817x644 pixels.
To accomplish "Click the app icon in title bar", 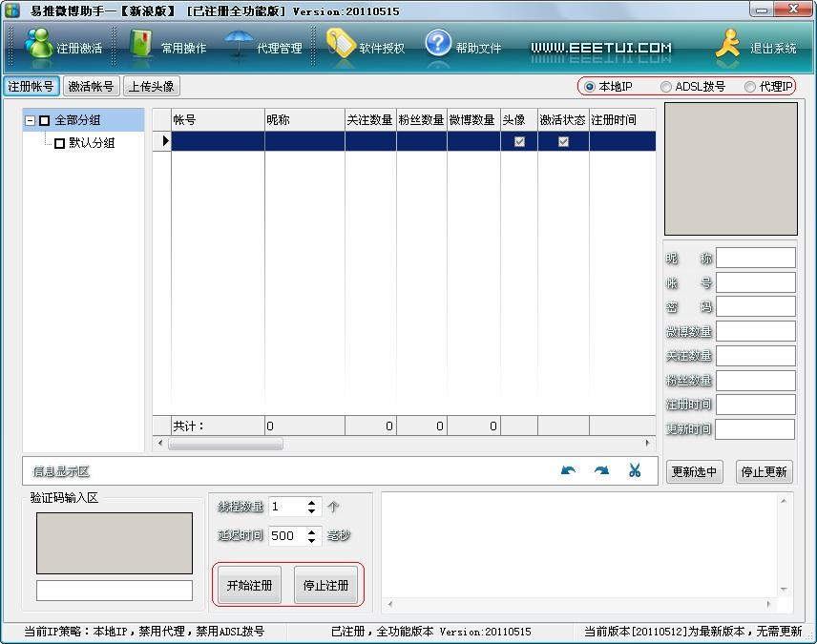I will tap(12, 10).
